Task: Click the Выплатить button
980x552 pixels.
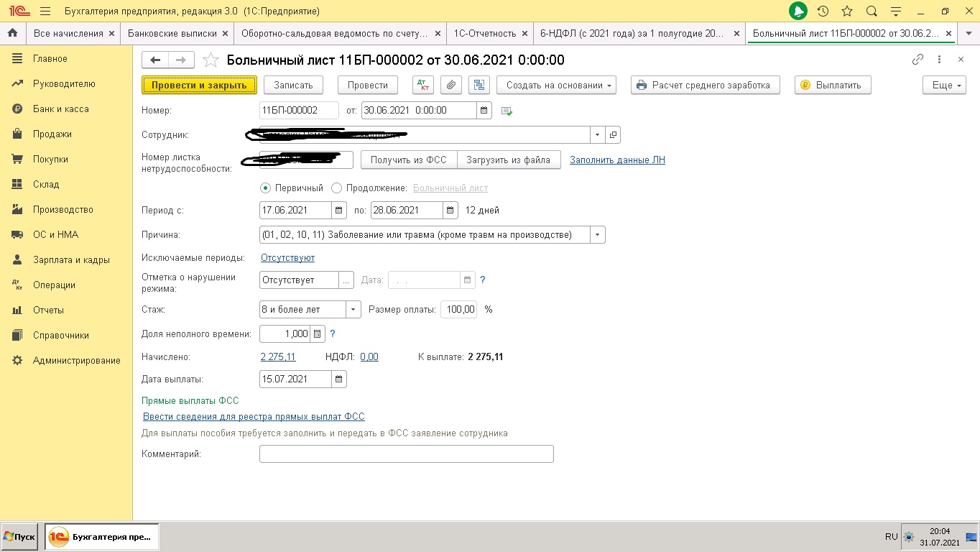Action: [833, 85]
